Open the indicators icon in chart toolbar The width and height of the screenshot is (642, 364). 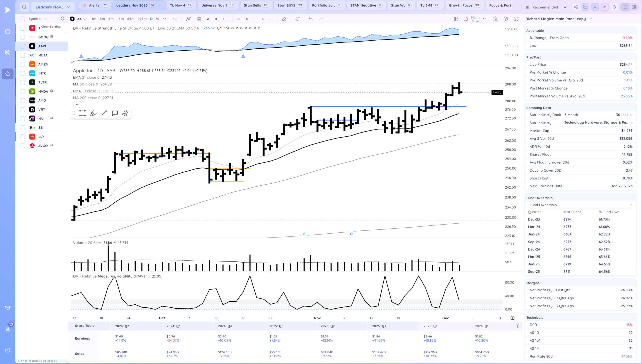(188, 19)
